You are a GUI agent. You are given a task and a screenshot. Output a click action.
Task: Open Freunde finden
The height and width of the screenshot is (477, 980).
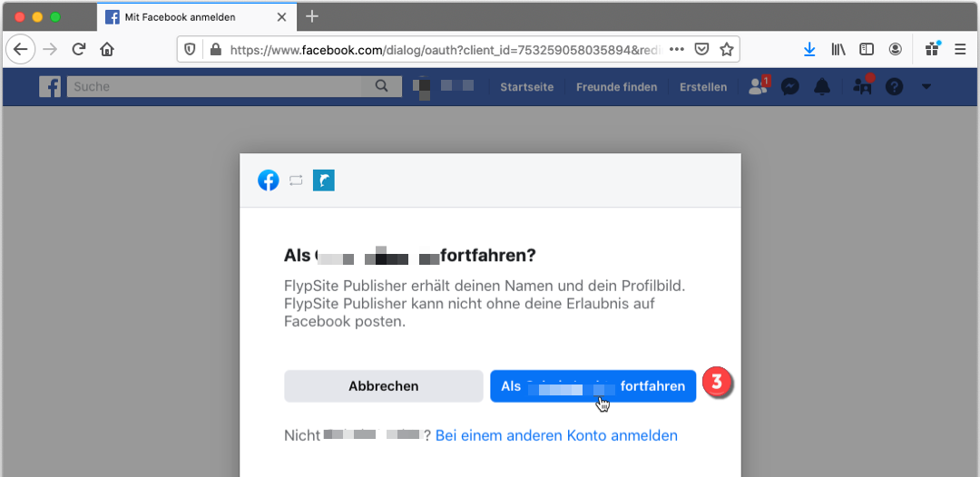(x=616, y=87)
